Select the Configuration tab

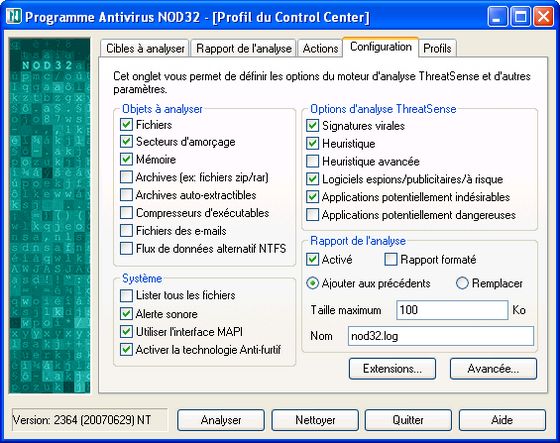coord(381,47)
